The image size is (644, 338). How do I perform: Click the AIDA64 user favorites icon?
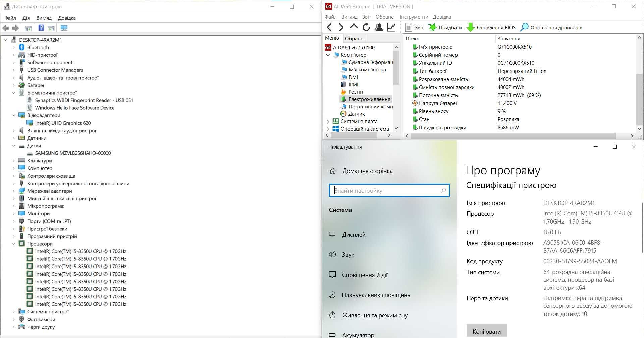click(379, 27)
